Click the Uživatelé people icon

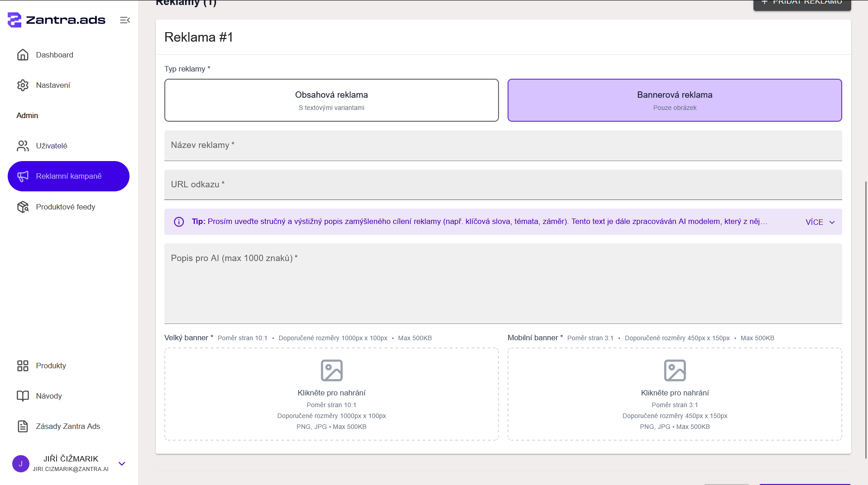tap(23, 146)
